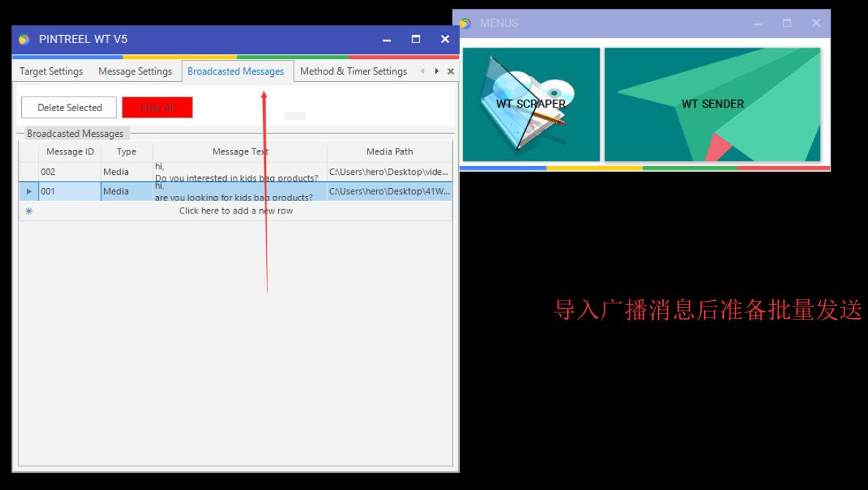
Task: Maximize the PINTREEL WT V5 window
Action: click(x=416, y=39)
